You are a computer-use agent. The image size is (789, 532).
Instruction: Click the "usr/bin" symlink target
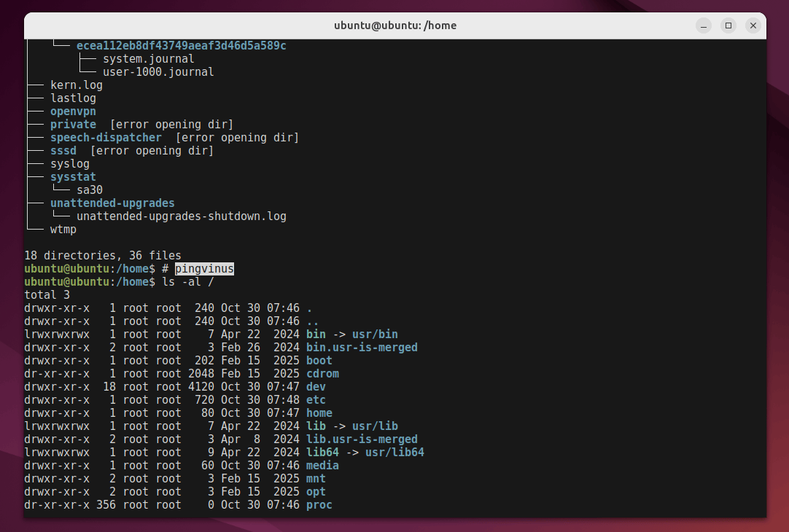375,335
